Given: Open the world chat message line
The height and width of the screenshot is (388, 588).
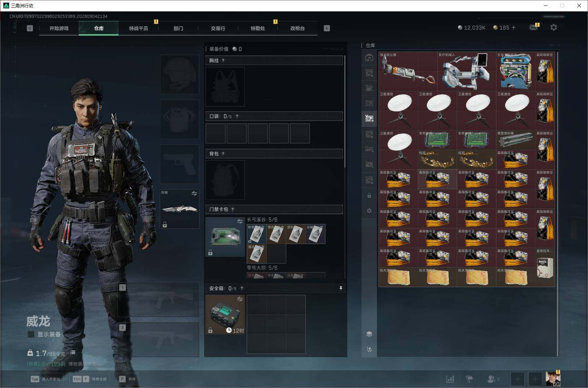Looking at the screenshot, I should click(62, 364).
